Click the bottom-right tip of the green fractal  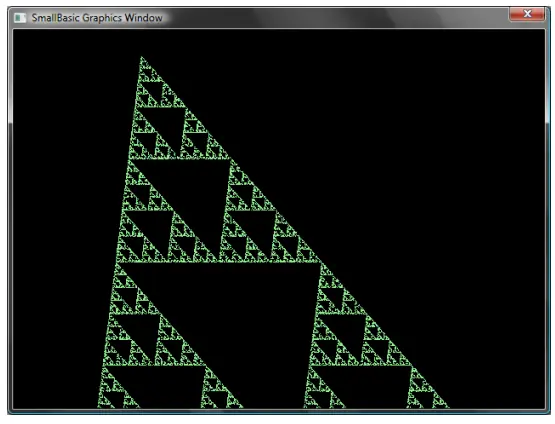(447, 406)
